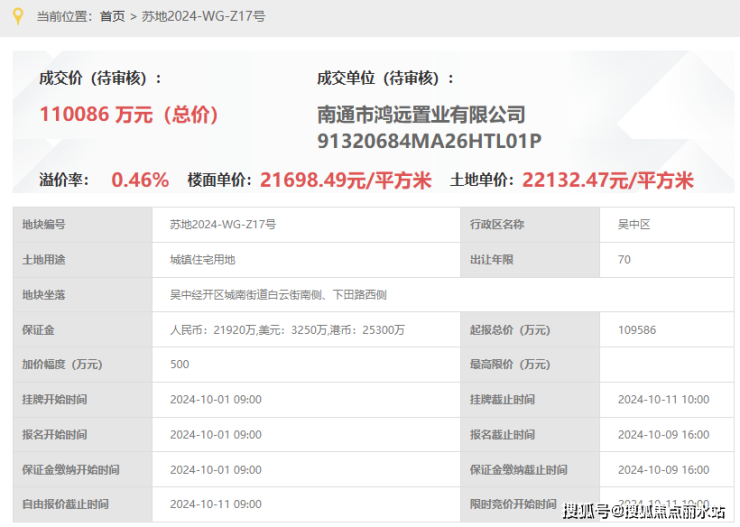
Task: Select the 地块编号 value cell
Action: (x=306, y=225)
